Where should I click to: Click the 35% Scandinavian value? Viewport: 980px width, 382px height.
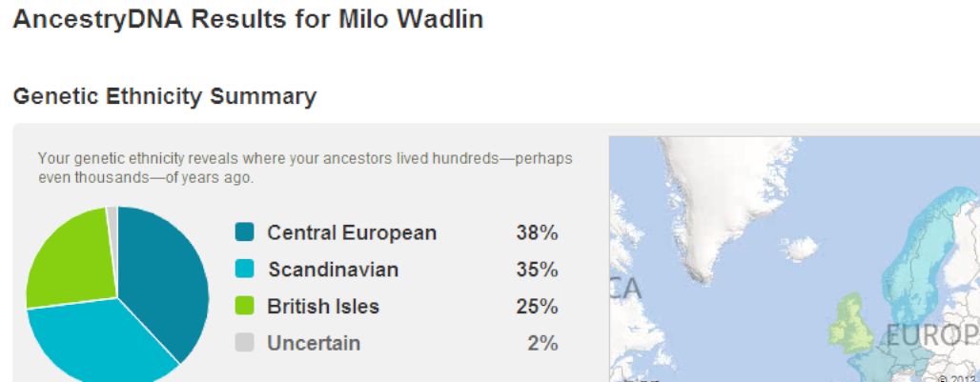pos(537,270)
